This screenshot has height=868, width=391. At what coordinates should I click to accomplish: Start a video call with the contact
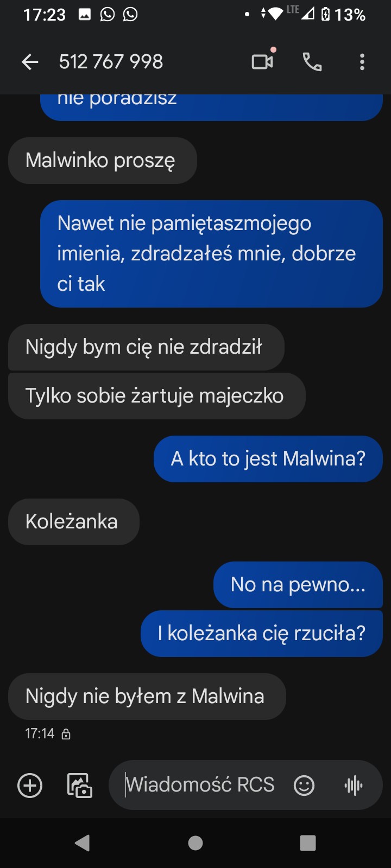point(263,61)
